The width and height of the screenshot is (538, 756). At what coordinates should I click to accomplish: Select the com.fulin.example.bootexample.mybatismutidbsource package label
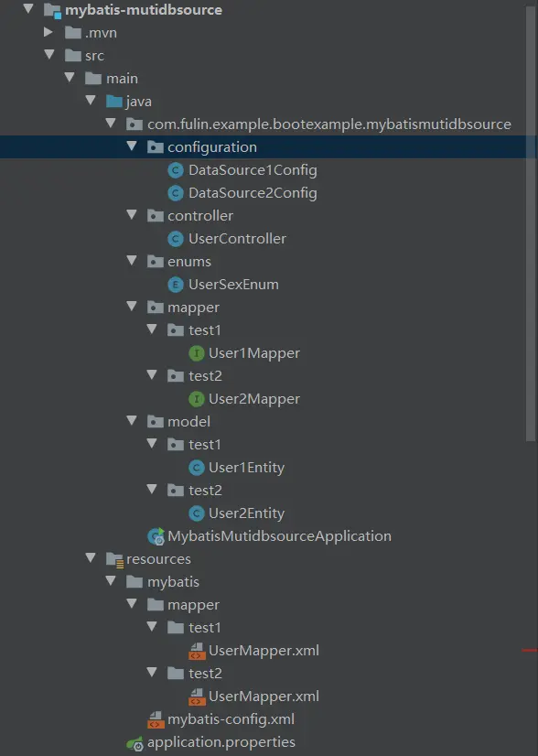coord(329,124)
